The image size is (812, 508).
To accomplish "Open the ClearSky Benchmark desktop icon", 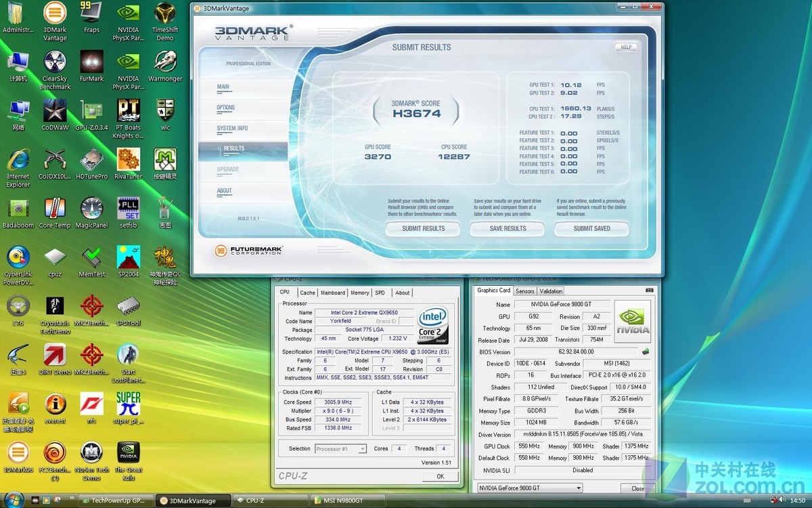I will pyautogui.click(x=55, y=70).
